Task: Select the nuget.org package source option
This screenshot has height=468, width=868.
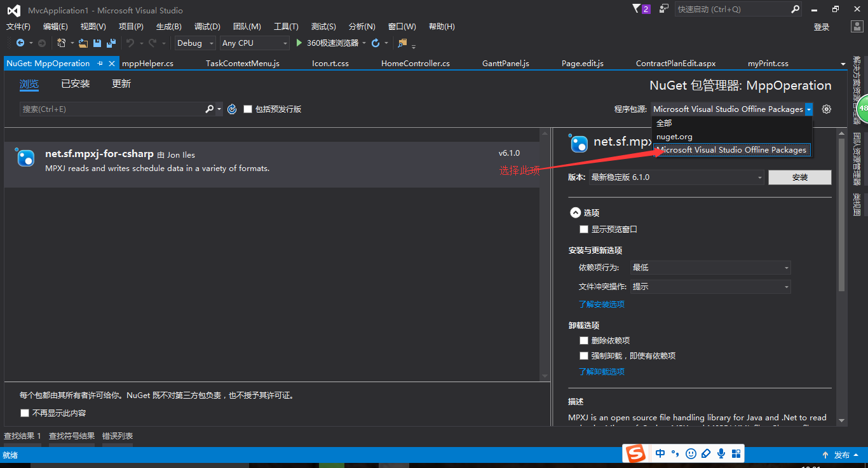Action: pos(732,136)
